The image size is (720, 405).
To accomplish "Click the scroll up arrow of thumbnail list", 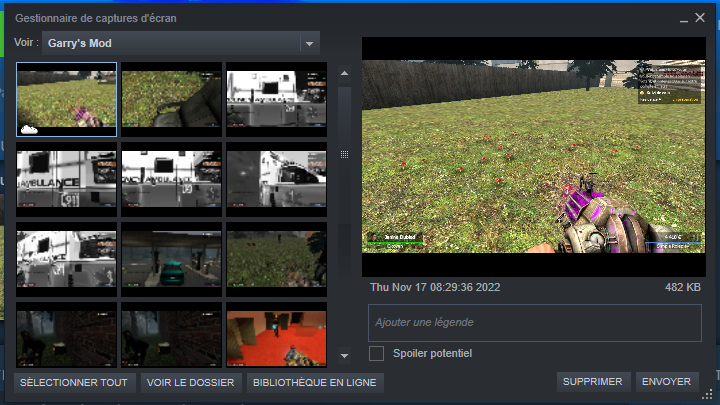I will click(344, 73).
